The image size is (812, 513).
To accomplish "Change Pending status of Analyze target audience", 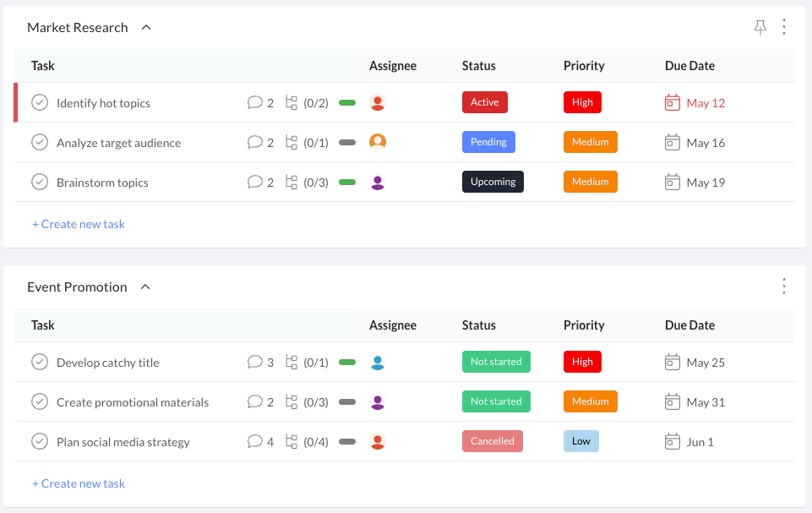I will pyautogui.click(x=488, y=142).
